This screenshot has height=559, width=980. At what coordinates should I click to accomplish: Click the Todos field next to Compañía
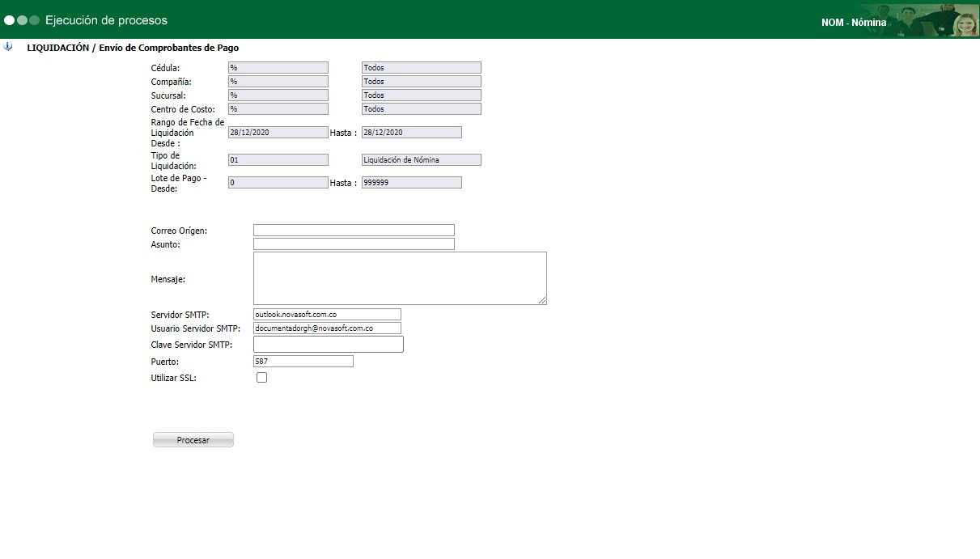pos(422,82)
